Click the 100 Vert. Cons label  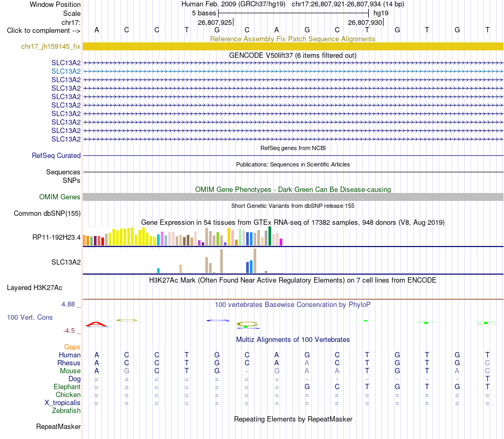(30, 317)
